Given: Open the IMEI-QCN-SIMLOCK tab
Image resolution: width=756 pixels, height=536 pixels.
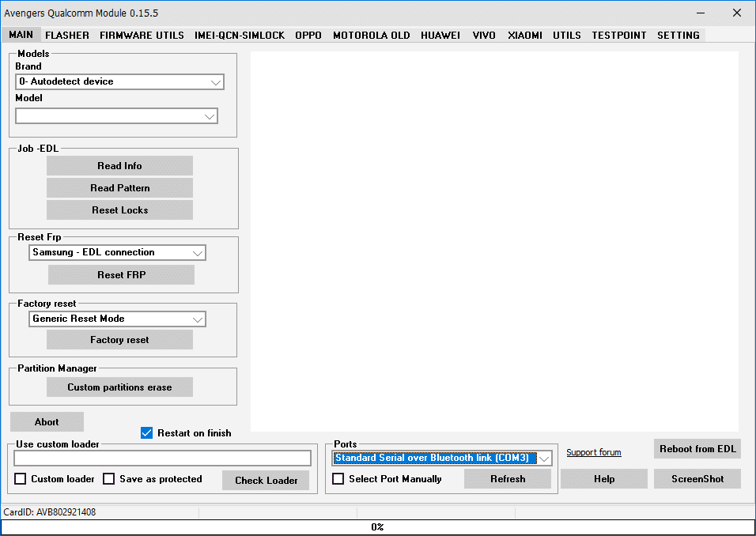Looking at the screenshot, I should click(x=240, y=36).
